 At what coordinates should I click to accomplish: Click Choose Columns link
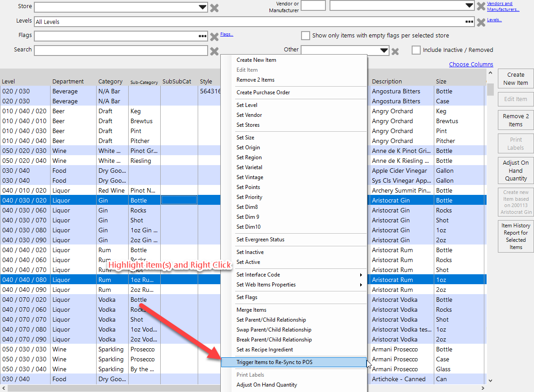[x=471, y=65]
